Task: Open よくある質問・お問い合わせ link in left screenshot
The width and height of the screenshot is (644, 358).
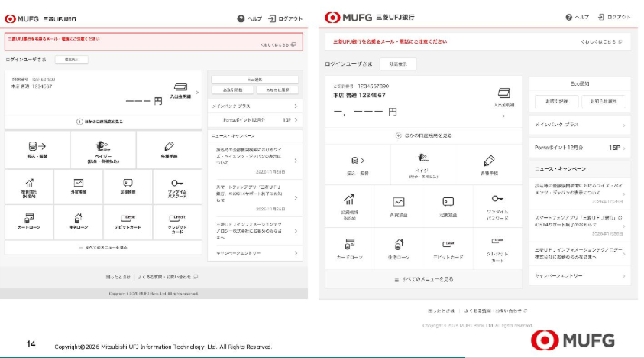Action: tap(167, 277)
